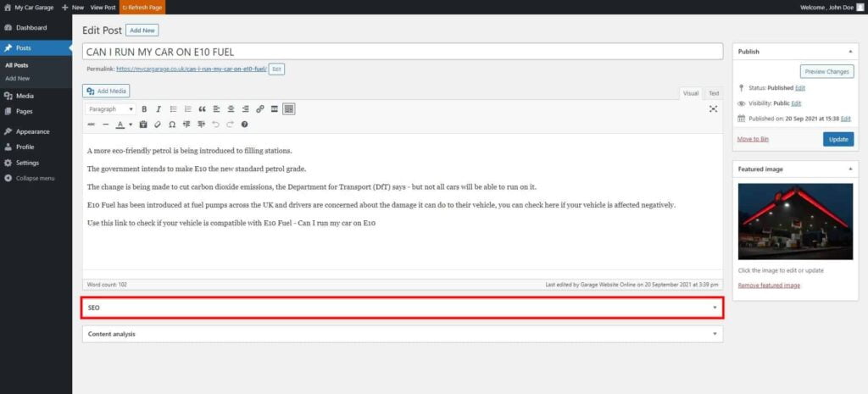The width and height of the screenshot is (868, 394).
Task: Toggle italic formatting in editor toolbar
Action: (159, 109)
